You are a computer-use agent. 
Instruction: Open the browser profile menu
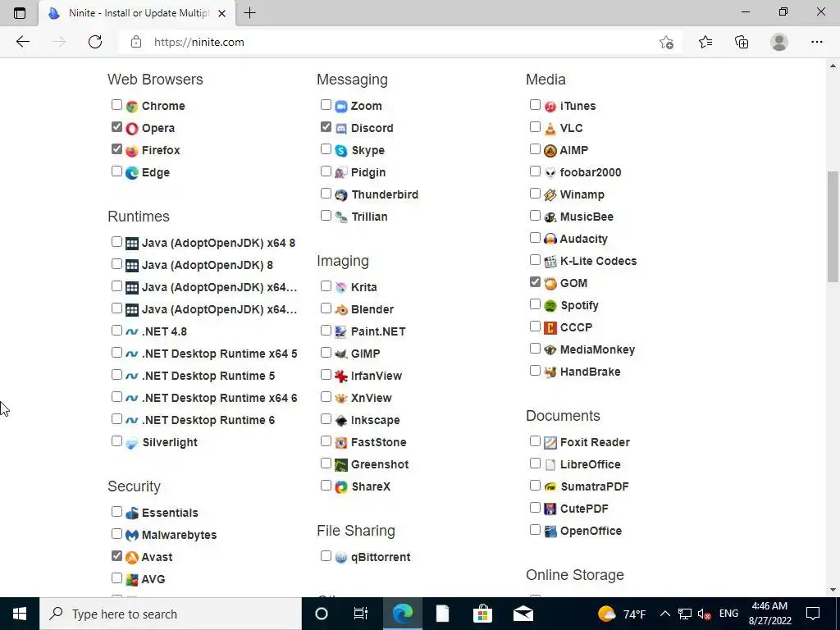click(x=779, y=42)
